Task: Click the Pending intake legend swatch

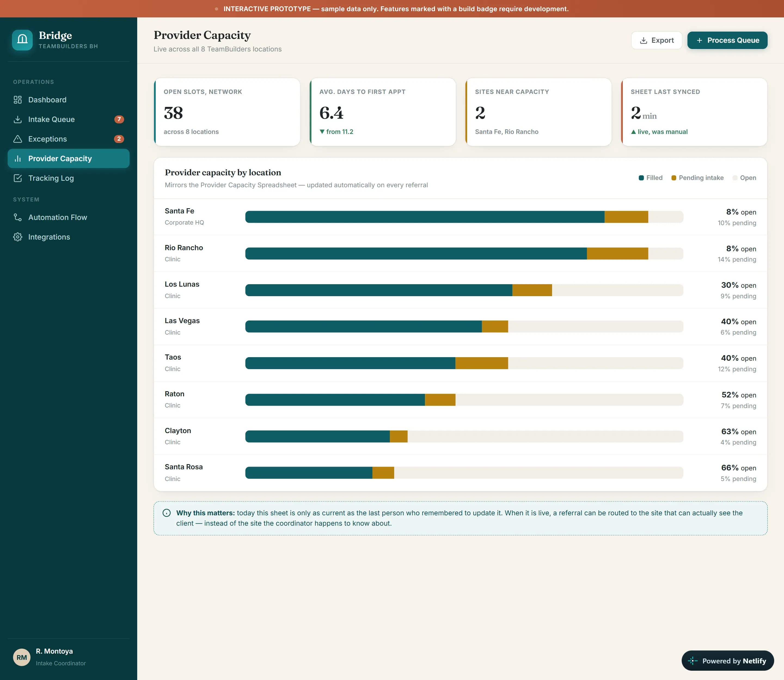Action: point(674,178)
